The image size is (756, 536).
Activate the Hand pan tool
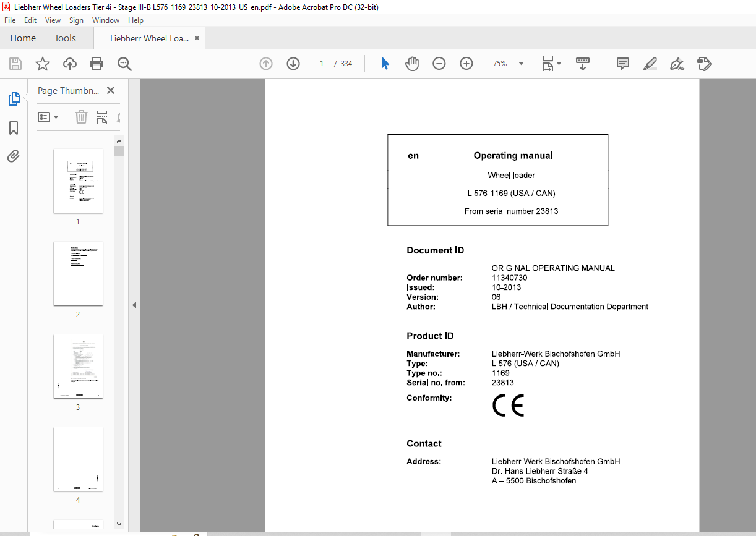click(412, 64)
